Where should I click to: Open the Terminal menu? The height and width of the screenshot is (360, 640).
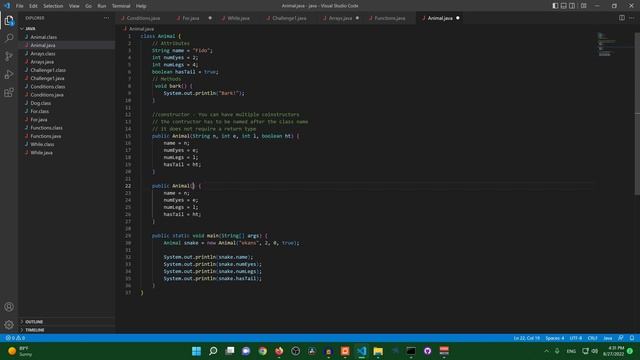pos(121,6)
